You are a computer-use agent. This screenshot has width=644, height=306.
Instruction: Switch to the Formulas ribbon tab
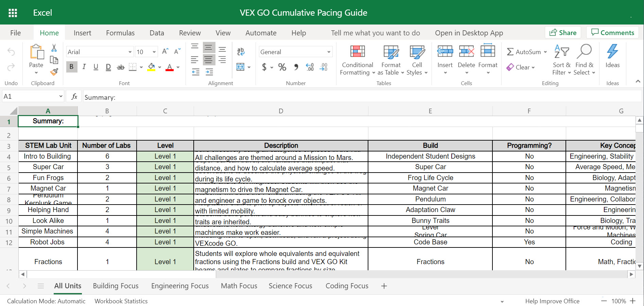[120, 33]
